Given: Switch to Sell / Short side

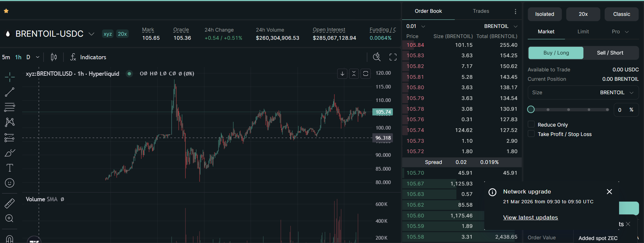Looking at the screenshot, I should pos(610,53).
